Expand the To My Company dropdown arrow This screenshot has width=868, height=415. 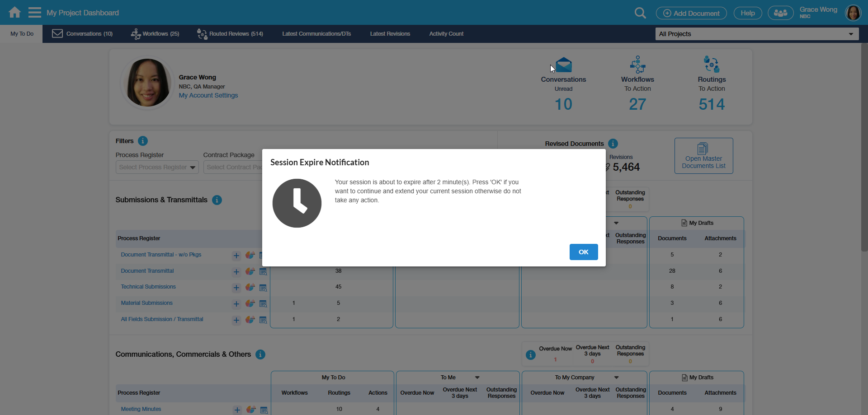click(616, 378)
